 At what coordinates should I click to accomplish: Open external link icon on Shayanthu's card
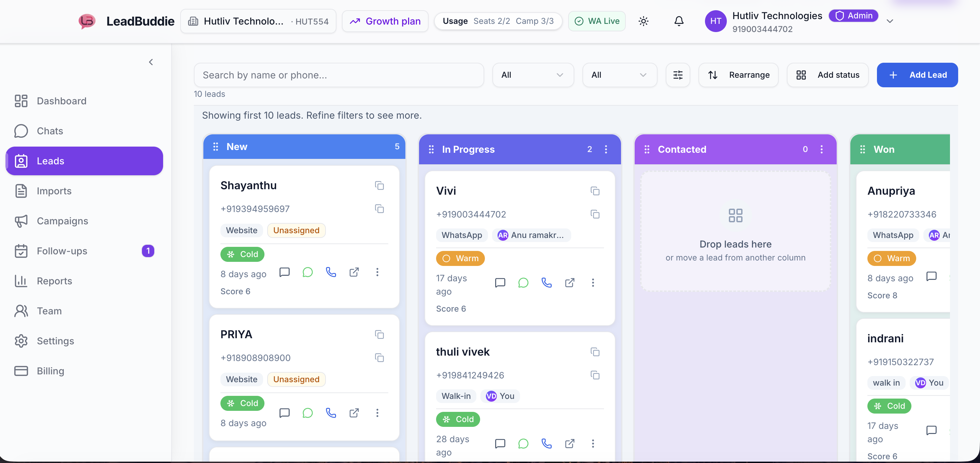click(x=354, y=272)
